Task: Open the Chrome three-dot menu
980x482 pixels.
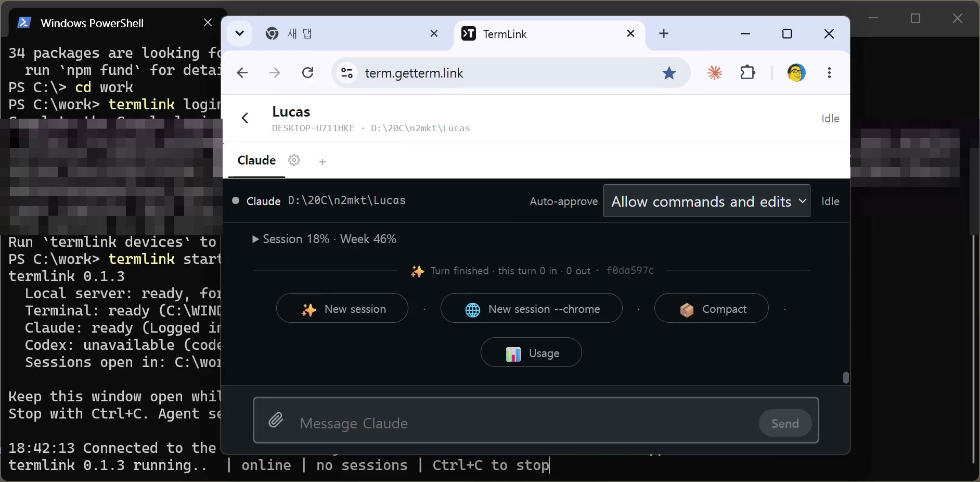Action: [x=829, y=73]
